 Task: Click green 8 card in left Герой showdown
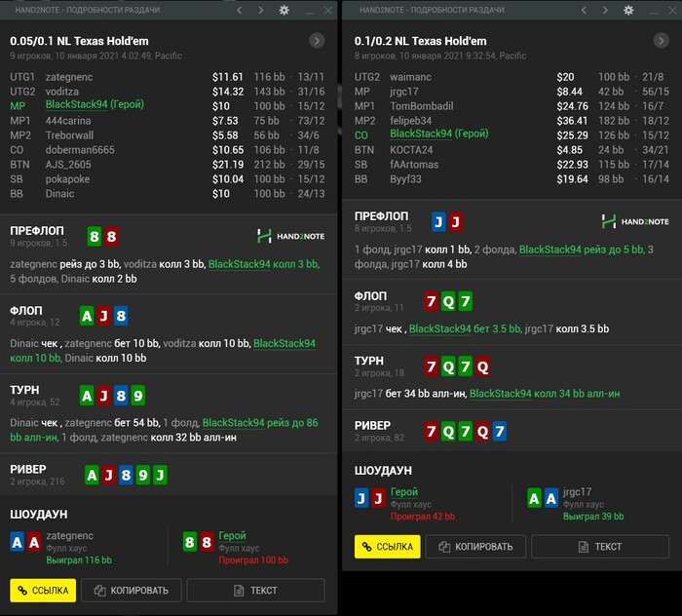(190, 542)
